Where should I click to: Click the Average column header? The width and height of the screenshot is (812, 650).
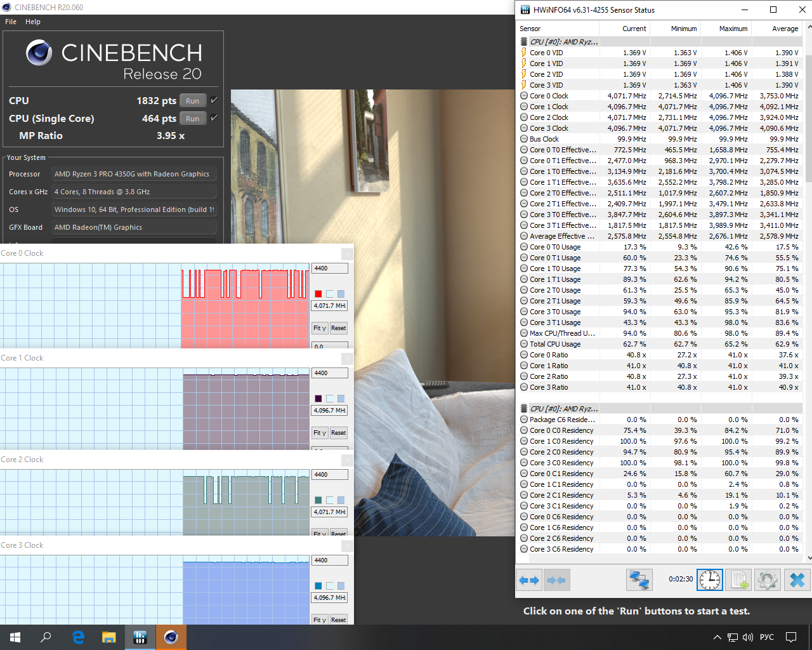tap(777, 29)
